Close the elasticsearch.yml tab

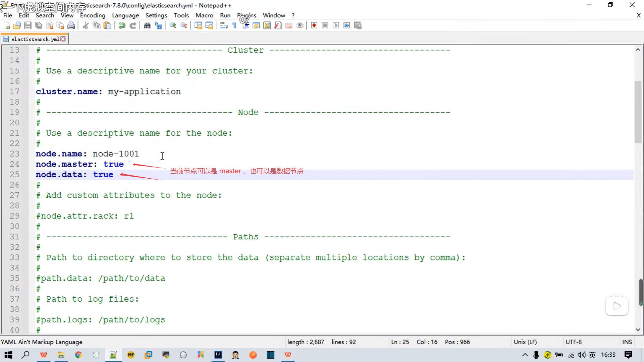pyautogui.click(x=63, y=39)
